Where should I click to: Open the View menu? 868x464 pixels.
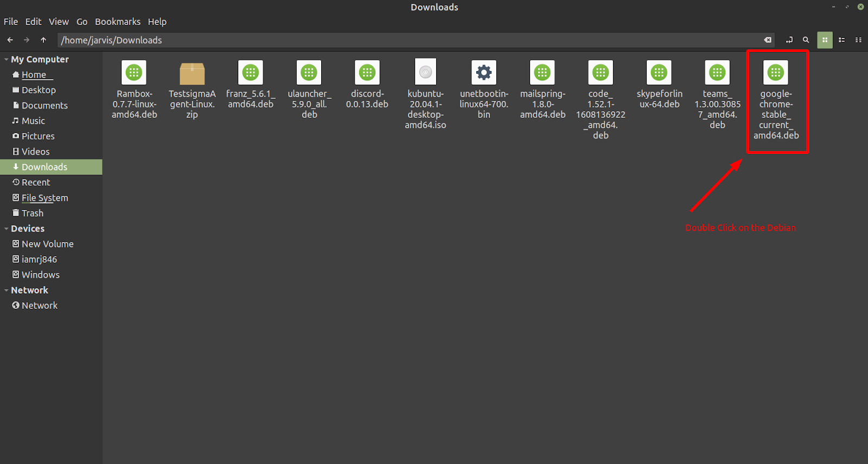pyautogui.click(x=59, y=22)
